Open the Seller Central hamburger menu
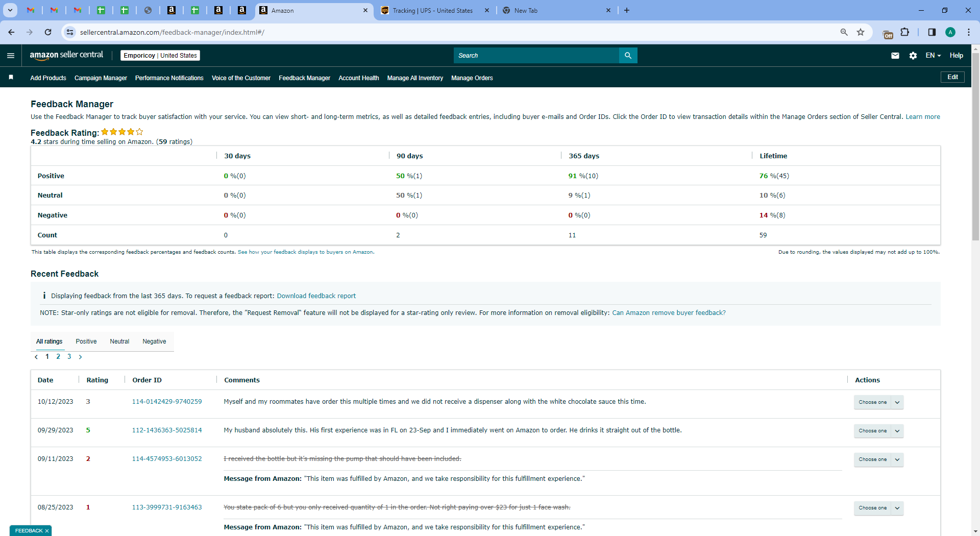The width and height of the screenshot is (980, 536). [x=11, y=56]
